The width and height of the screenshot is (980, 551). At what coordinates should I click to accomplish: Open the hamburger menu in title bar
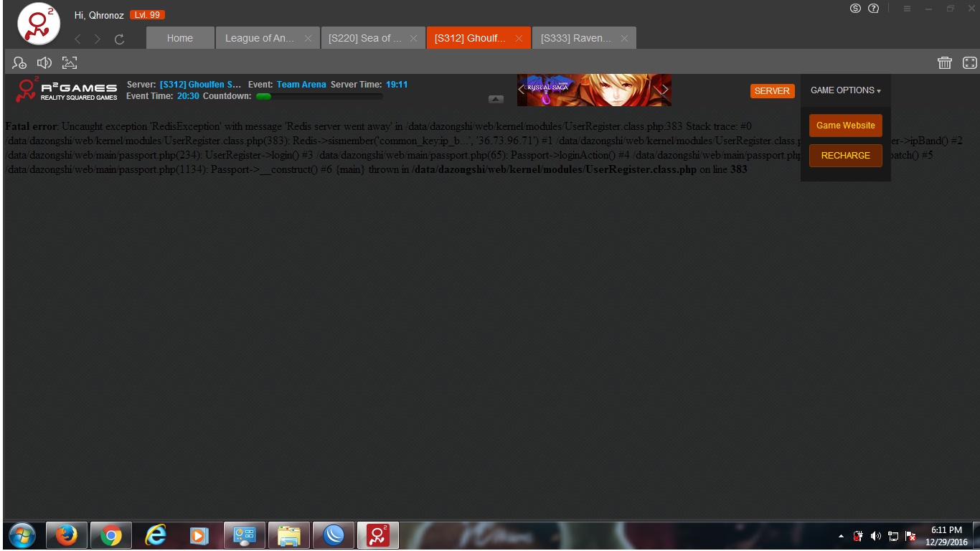(x=907, y=9)
